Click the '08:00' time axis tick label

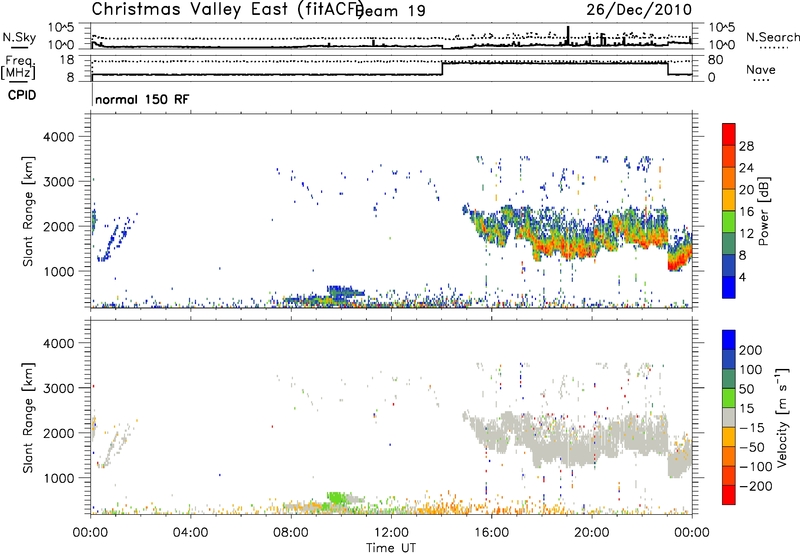(x=291, y=533)
